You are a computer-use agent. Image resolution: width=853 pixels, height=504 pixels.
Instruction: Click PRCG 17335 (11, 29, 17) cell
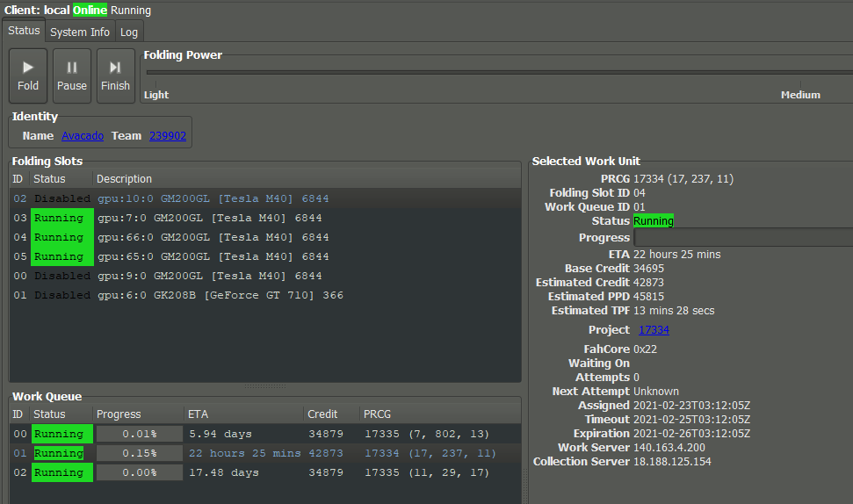(427, 472)
